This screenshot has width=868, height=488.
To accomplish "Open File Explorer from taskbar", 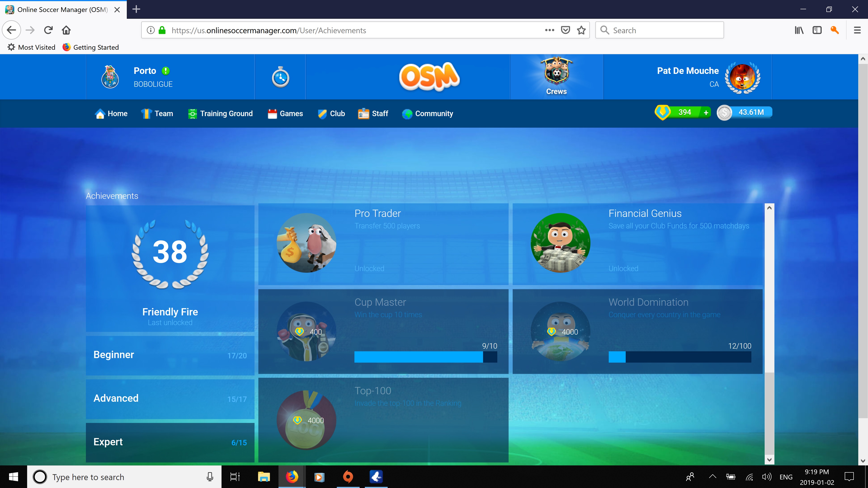I will 264,477.
